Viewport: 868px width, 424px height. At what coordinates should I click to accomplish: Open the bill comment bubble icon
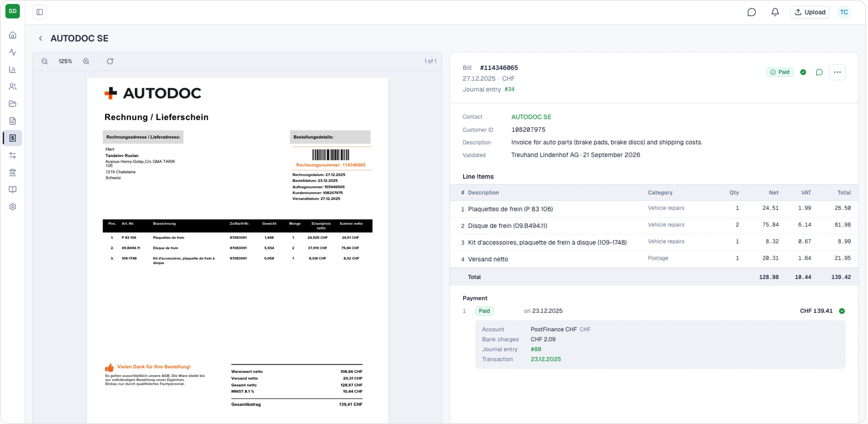coord(820,72)
